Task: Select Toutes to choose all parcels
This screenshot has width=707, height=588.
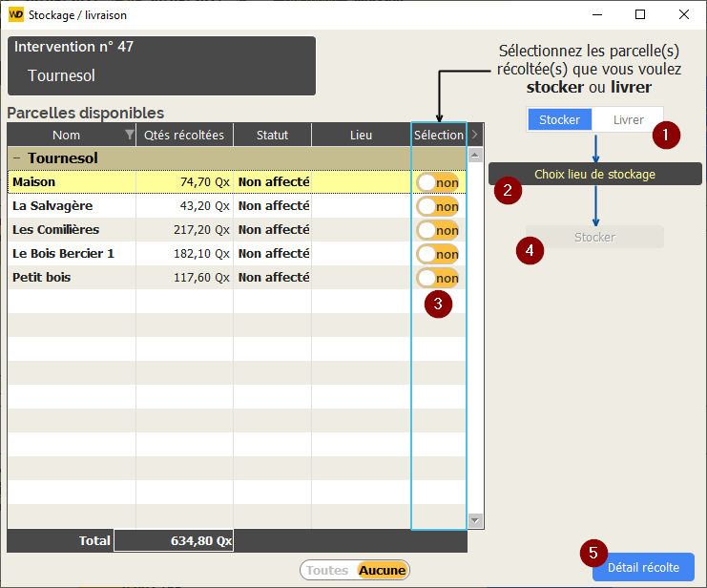Action: (327, 571)
